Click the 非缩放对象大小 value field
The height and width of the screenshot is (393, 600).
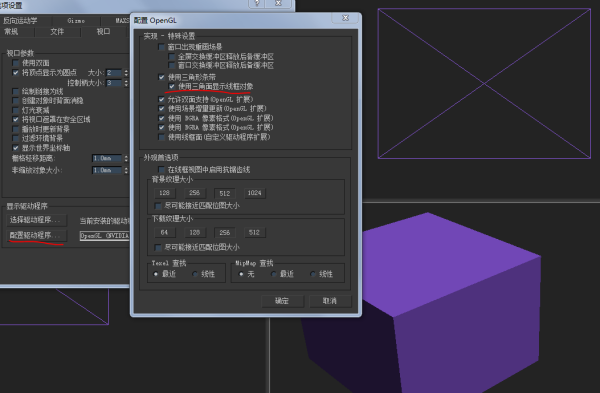click(x=107, y=170)
